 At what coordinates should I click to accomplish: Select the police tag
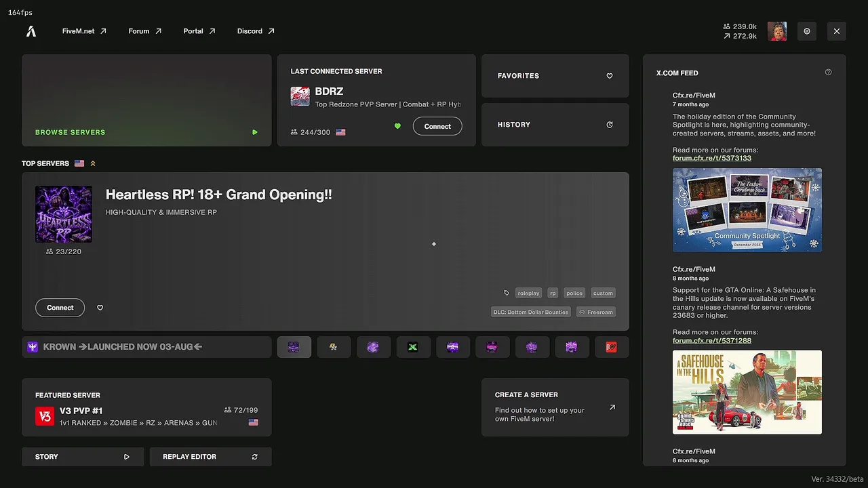pyautogui.click(x=574, y=293)
